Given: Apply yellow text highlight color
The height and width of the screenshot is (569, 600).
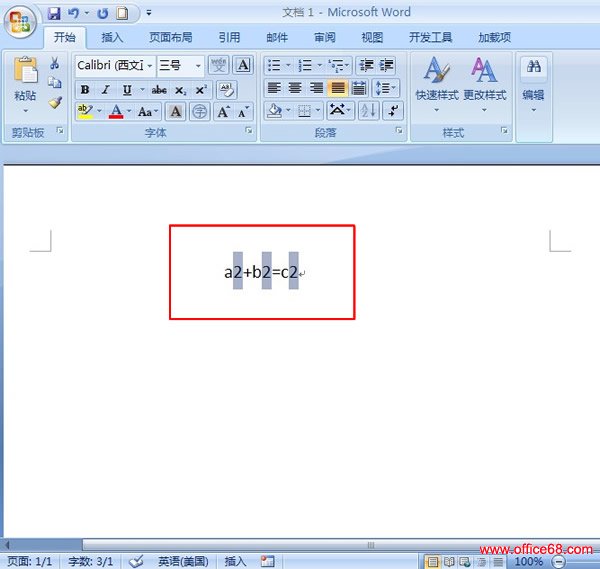Looking at the screenshot, I should pyautogui.click(x=85, y=111).
